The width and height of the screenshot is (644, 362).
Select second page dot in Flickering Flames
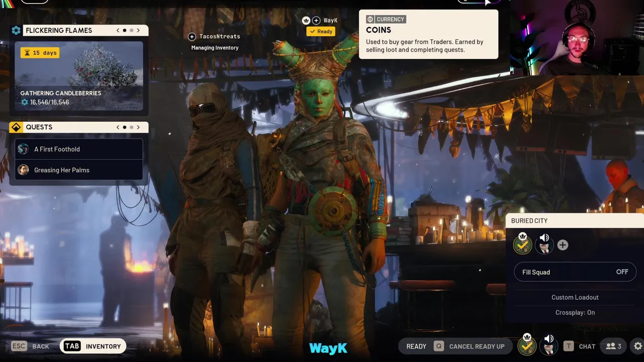click(x=132, y=31)
